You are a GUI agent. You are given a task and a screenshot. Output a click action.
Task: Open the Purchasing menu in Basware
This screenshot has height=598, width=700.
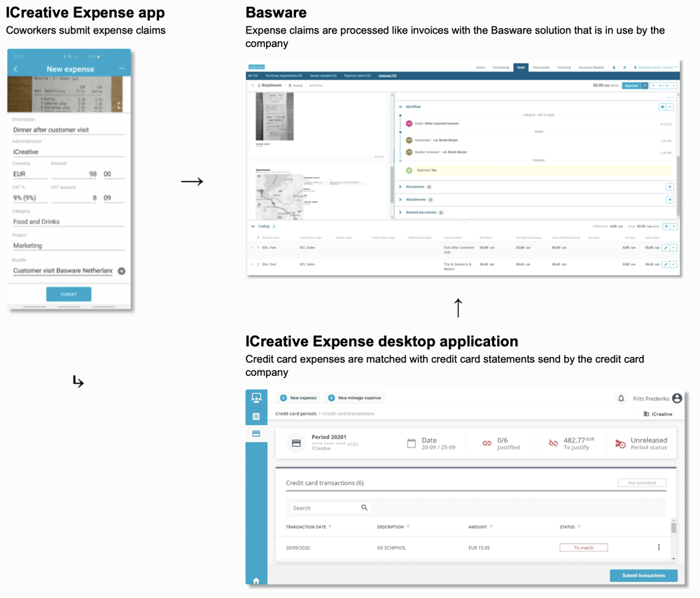coord(501,67)
